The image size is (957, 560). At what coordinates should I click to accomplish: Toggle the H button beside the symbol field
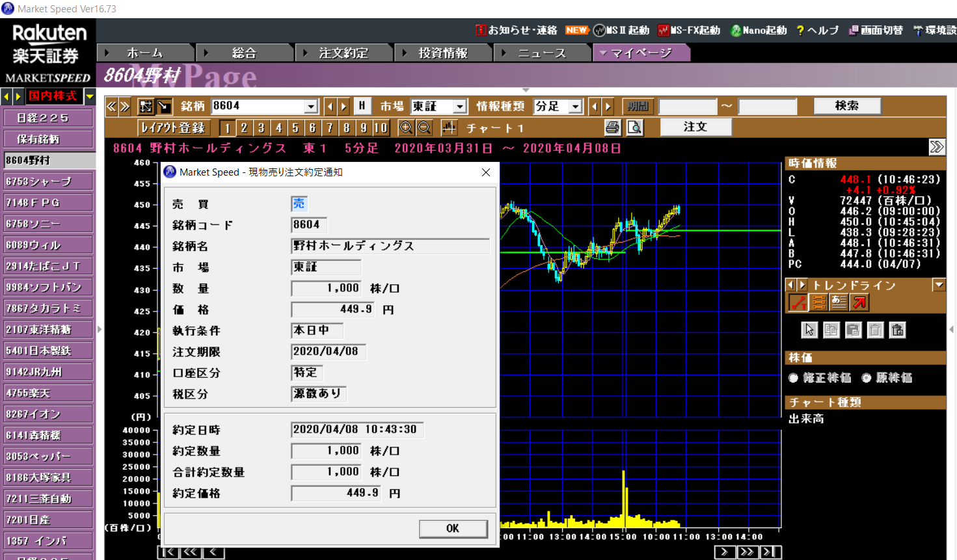click(x=362, y=106)
